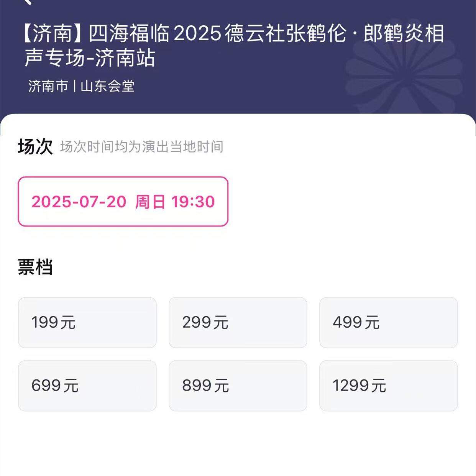Viewport: 476px width, 476px height.
Task: Pick the 1299元 ticket price
Action: click(x=389, y=386)
